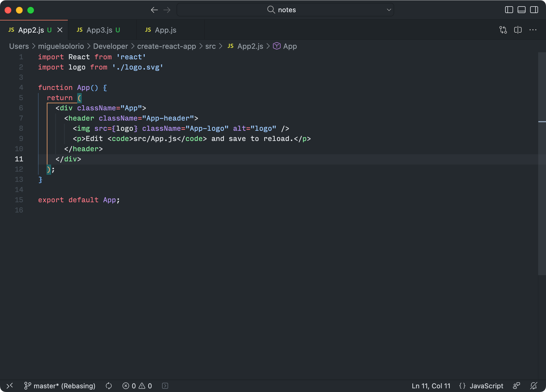Open accounts feedback icon in status bar
The image size is (546, 392).
[x=516, y=386]
